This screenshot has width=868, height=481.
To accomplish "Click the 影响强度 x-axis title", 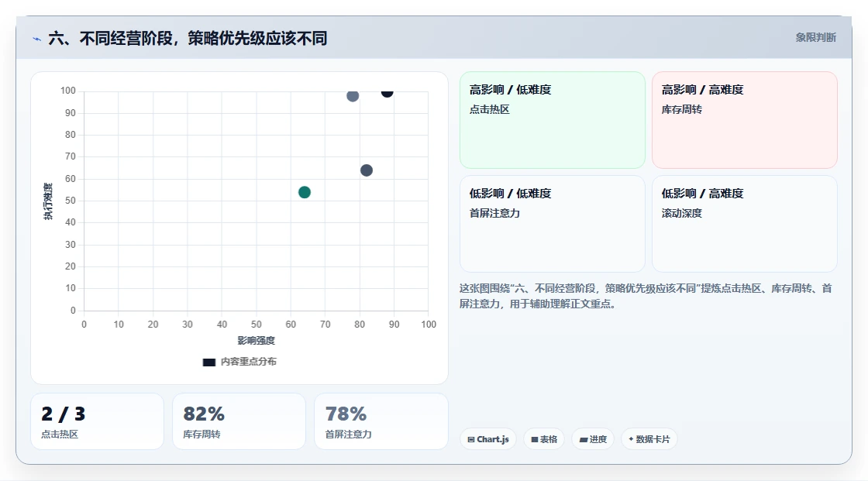I will pos(257,340).
